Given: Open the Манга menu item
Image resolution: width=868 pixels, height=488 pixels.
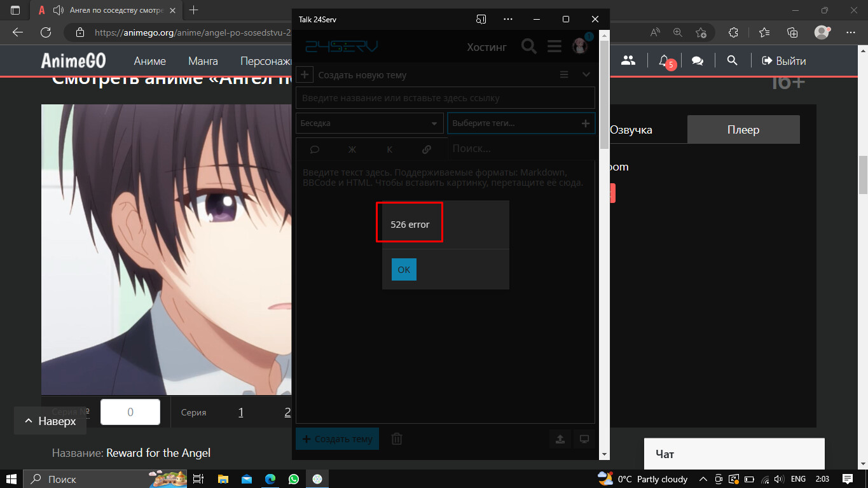Looking at the screenshot, I should (x=203, y=61).
